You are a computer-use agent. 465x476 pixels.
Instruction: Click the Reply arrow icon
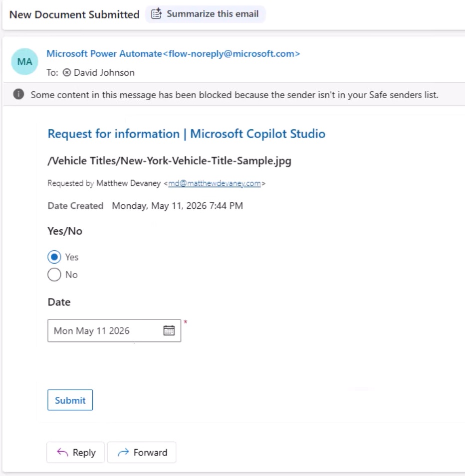coord(62,452)
